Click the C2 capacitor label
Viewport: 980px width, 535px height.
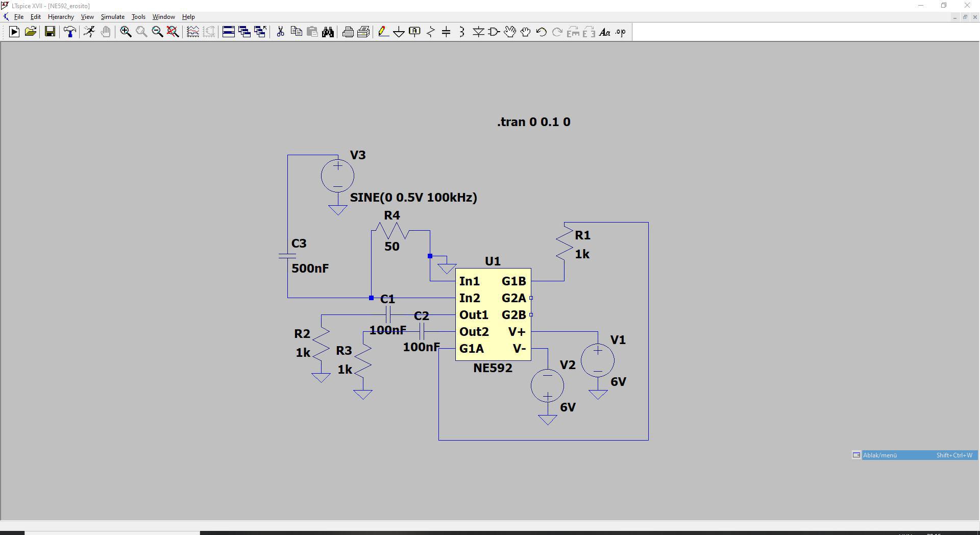(x=422, y=316)
